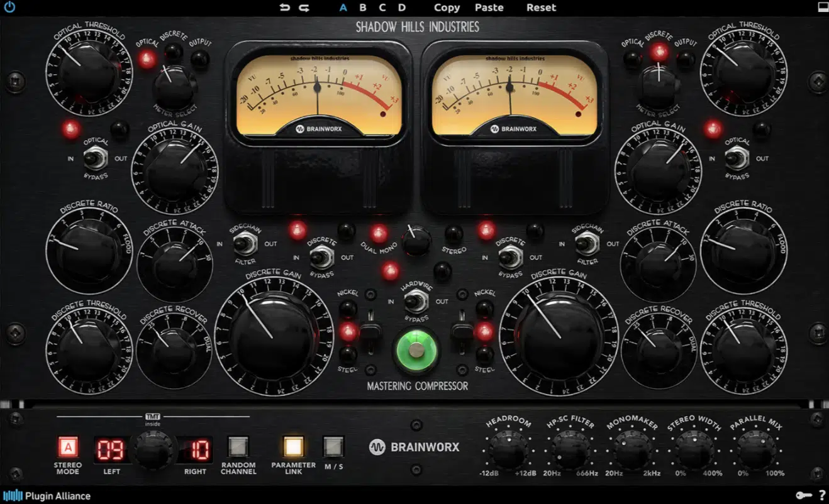
Task: Select preset slot B
Action: click(363, 8)
